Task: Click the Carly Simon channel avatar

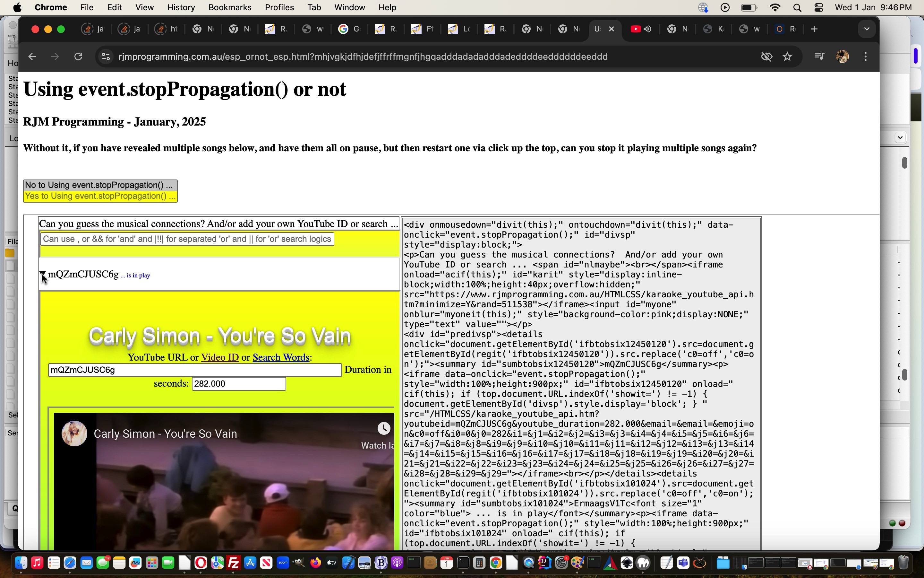Action: click(74, 434)
